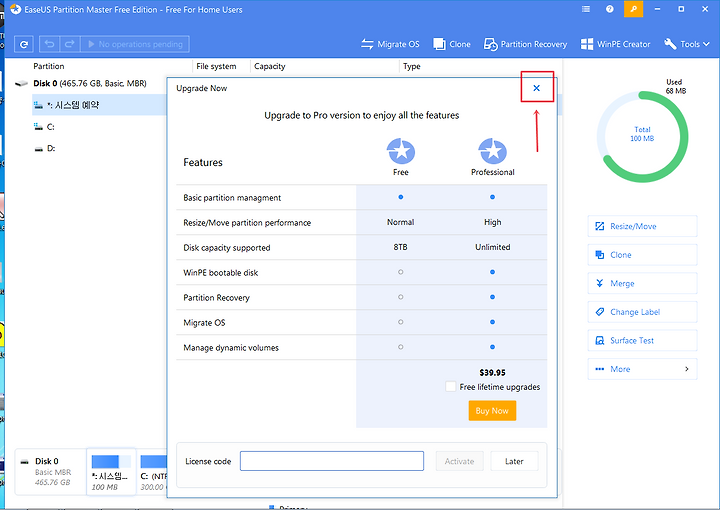720x510 pixels.
Task: Select Clone in right side panel
Action: [x=642, y=254]
